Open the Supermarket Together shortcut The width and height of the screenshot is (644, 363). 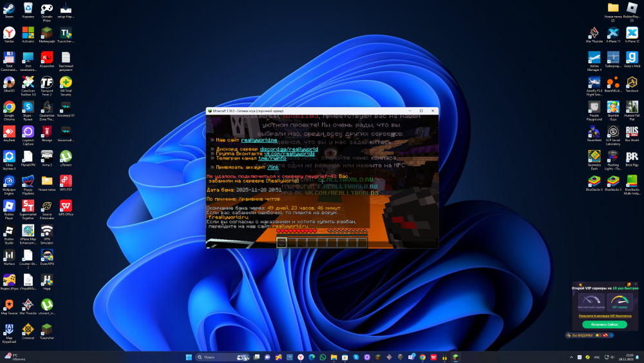28,209
